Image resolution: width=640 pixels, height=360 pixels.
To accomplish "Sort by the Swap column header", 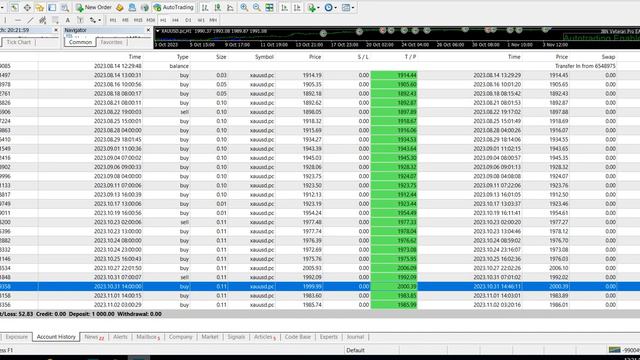I will [x=608, y=57].
